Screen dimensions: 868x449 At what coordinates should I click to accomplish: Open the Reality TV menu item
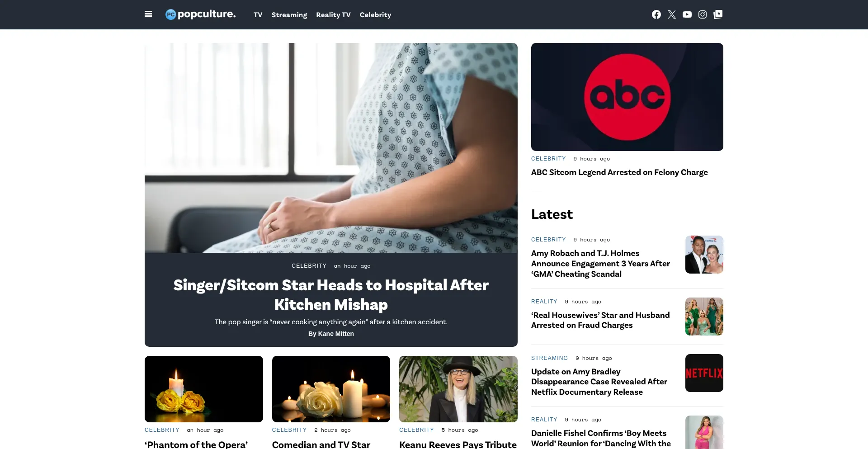[x=333, y=15]
